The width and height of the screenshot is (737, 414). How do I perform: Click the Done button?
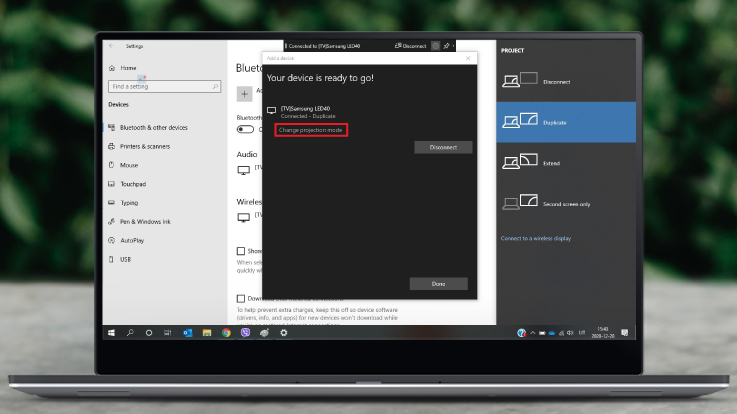tap(438, 284)
